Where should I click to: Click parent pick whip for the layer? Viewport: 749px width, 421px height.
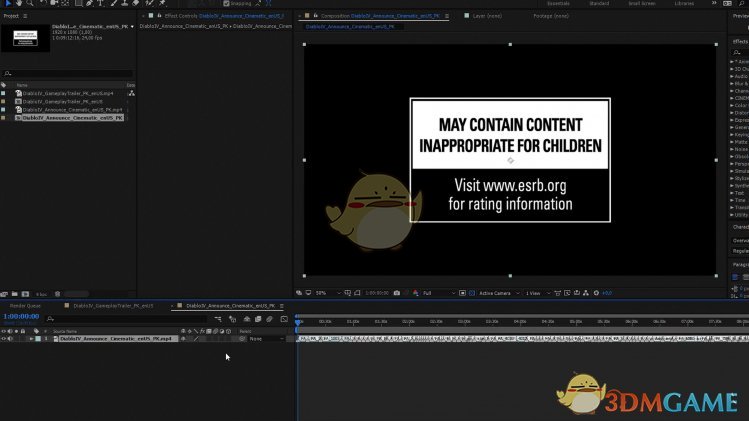(242, 339)
